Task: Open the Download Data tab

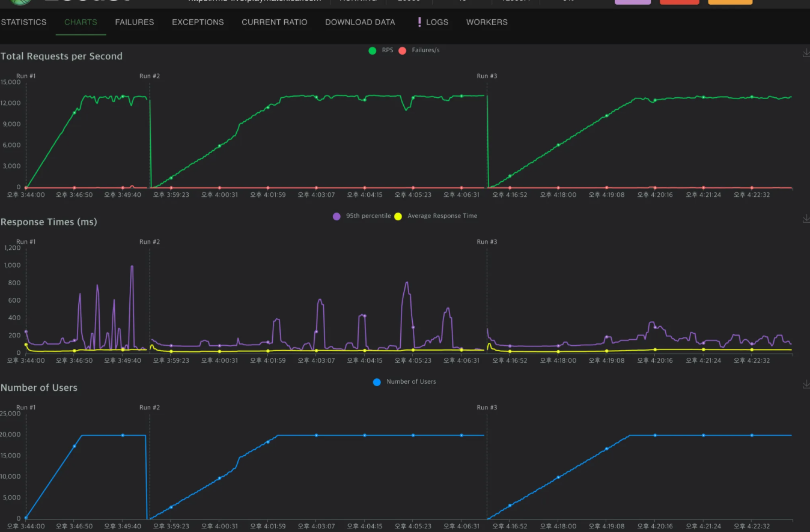Action: [360, 22]
